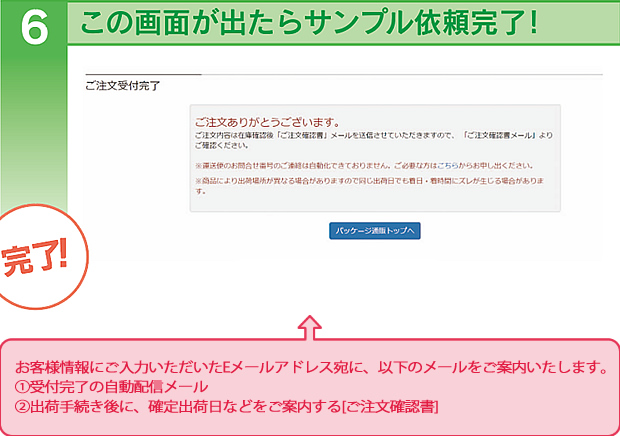Click the パッケージ通販トップへ button
620x436 pixels.
tap(374, 231)
